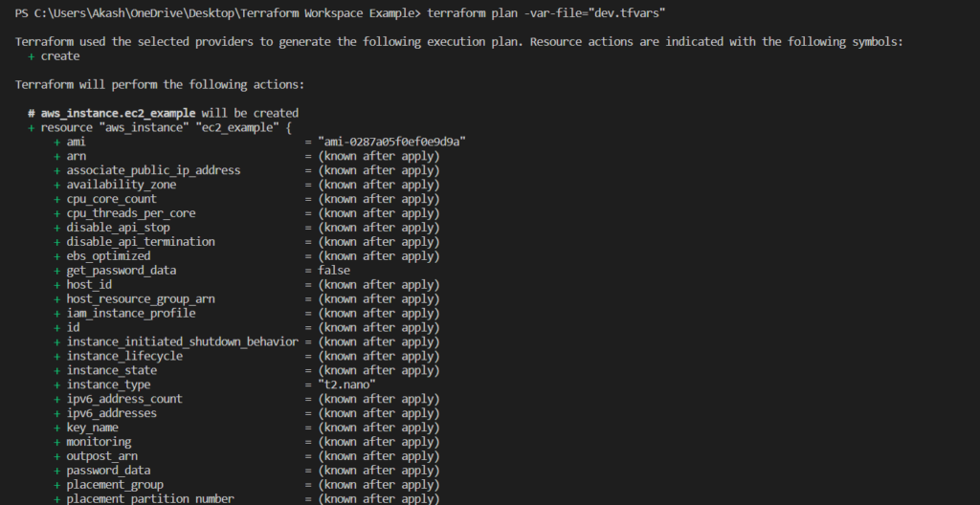
Task: Click the cpu_core_count attribute name
Action: click(x=111, y=199)
